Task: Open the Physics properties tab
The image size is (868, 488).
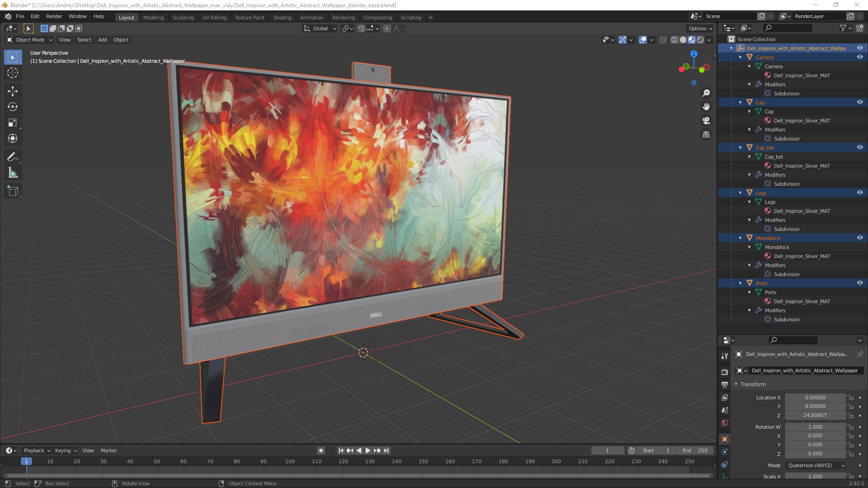Action: click(725, 452)
